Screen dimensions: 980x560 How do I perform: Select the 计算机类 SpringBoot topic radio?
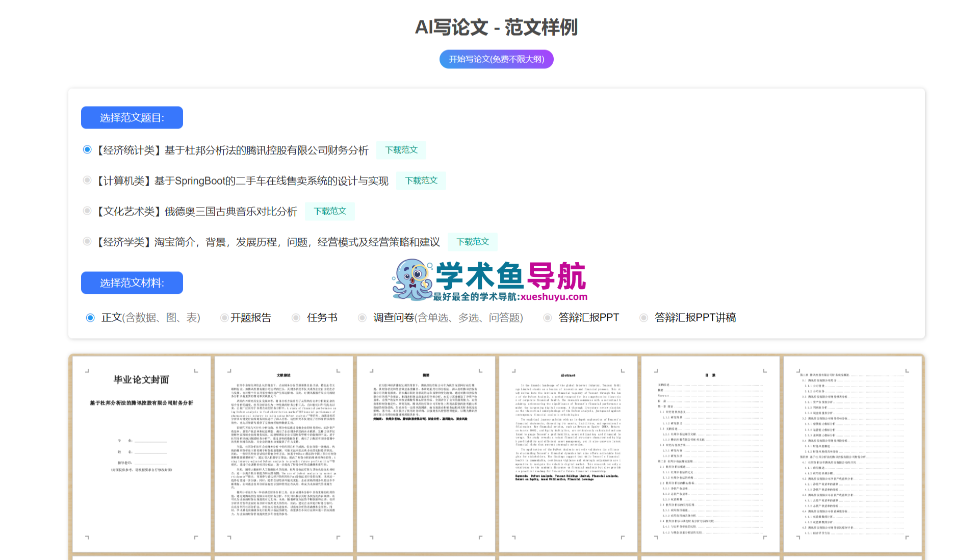coord(87,180)
